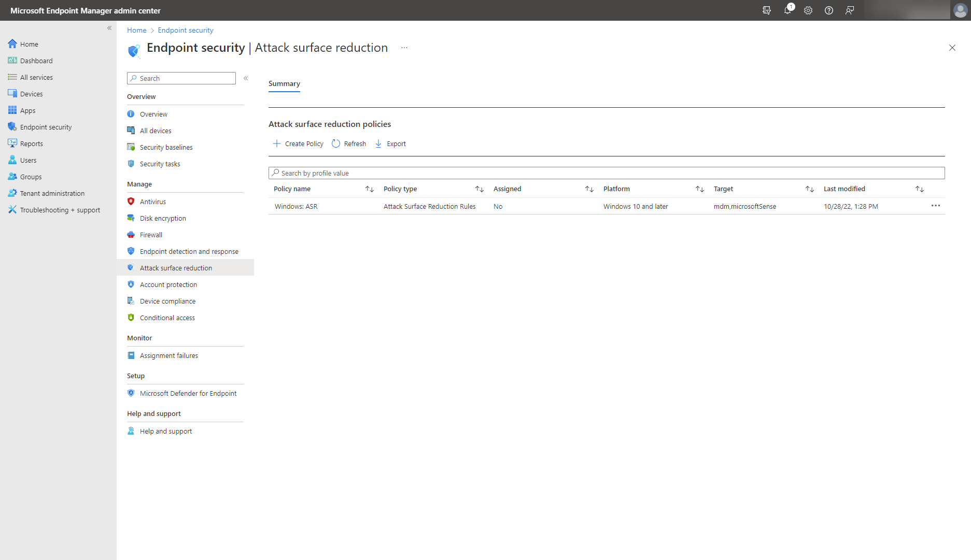The image size is (971, 560).
Task: Collapse the Endpoint security blade menu
Action: point(246,78)
